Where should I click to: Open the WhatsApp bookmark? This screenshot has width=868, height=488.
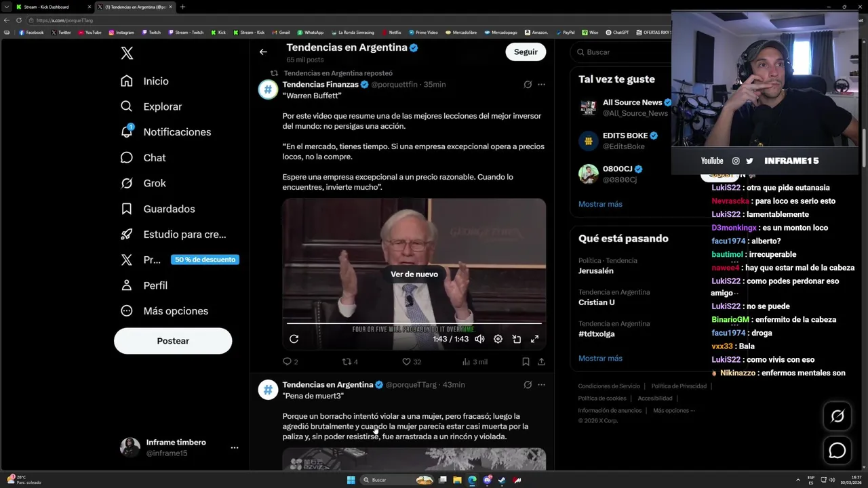pos(310,33)
